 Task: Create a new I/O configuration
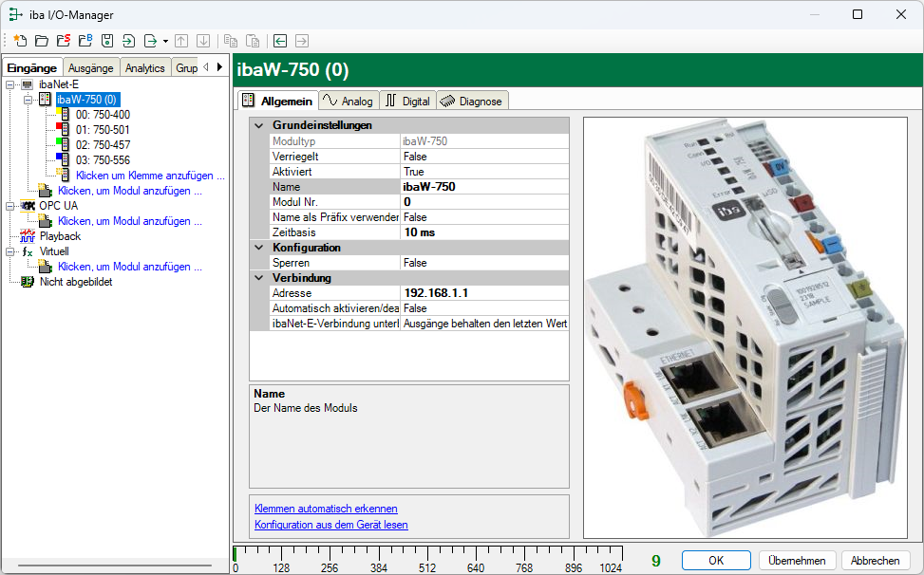[x=20, y=41]
